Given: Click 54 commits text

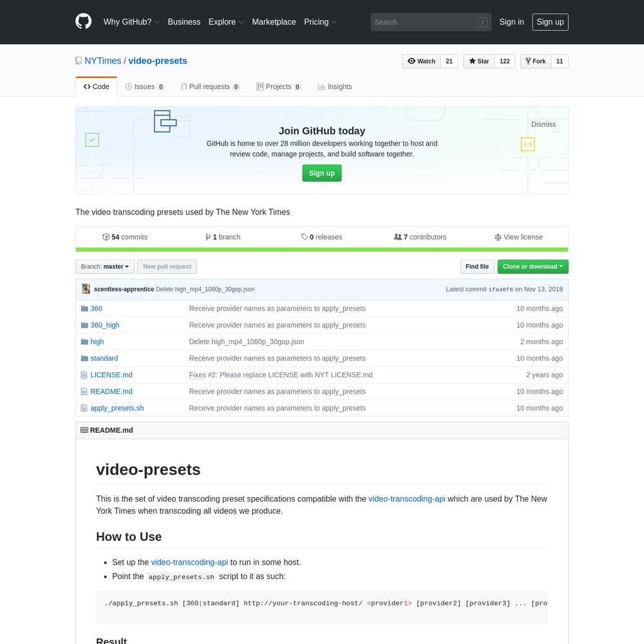Looking at the screenshot, I should click(x=129, y=237).
